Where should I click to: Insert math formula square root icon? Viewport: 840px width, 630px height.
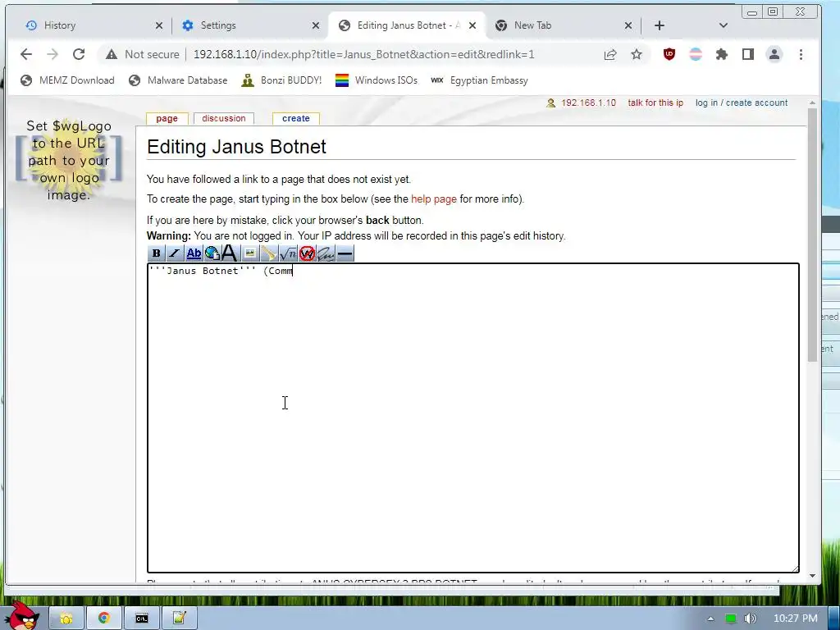pos(288,253)
